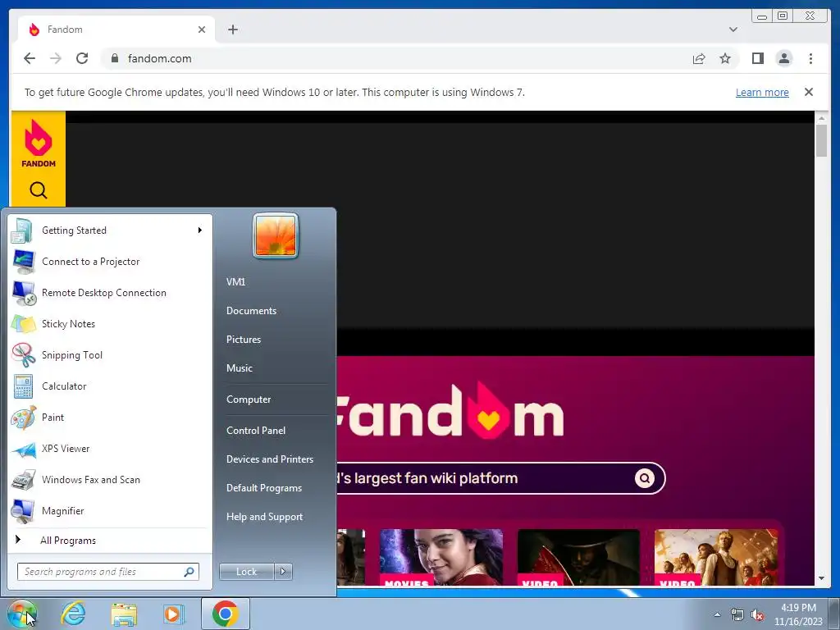Image resolution: width=840 pixels, height=630 pixels.
Task: Click the page scrollbar down arrow
Action: tap(821, 578)
